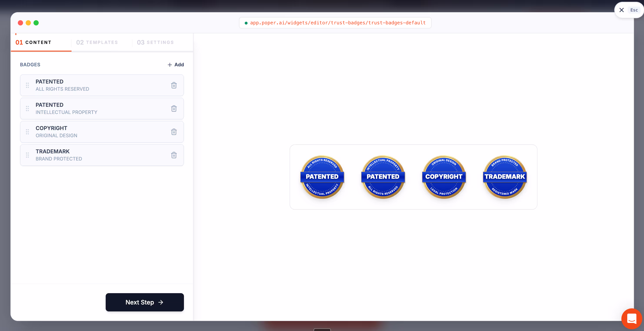
Task: Select first PATENTED badge in preview
Action: (x=322, y=177)
